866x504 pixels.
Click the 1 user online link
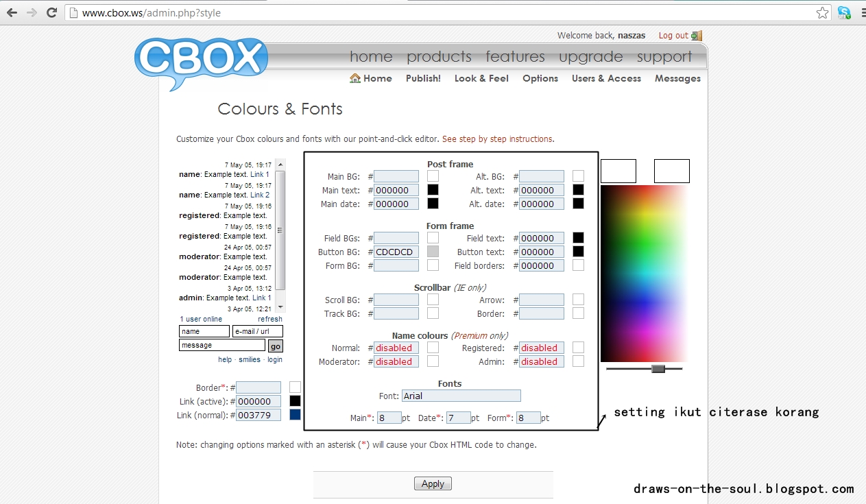(201, 319)
